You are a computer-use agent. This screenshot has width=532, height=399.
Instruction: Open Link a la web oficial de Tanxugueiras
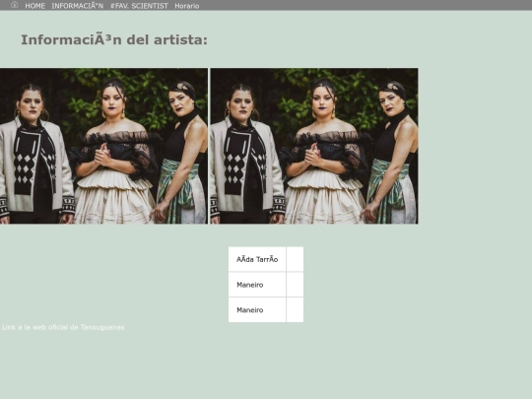[63, 327]
